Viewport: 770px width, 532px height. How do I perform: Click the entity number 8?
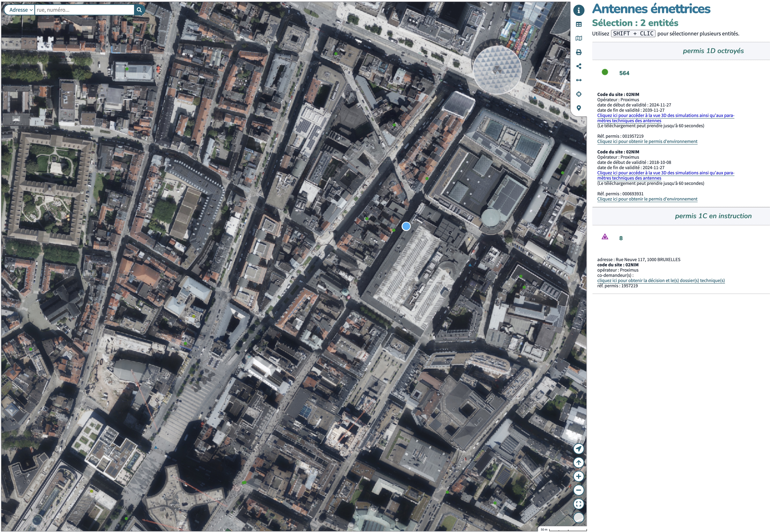pos(621,238)
